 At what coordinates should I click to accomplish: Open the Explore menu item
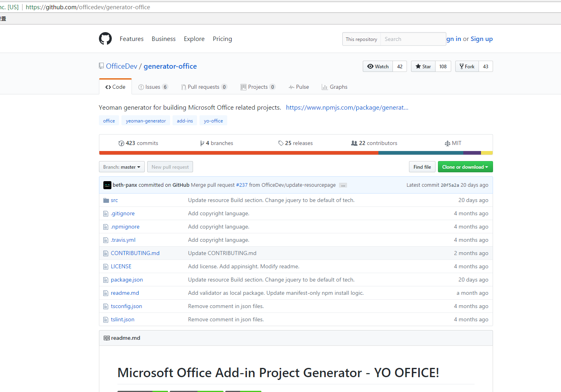coord(194,39)
